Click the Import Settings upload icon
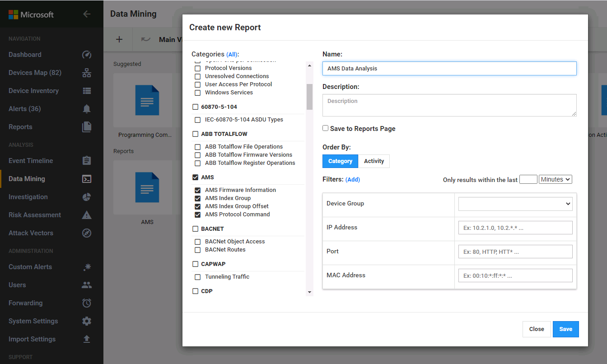The image size is (607, 364). click(x=87, y=339)
